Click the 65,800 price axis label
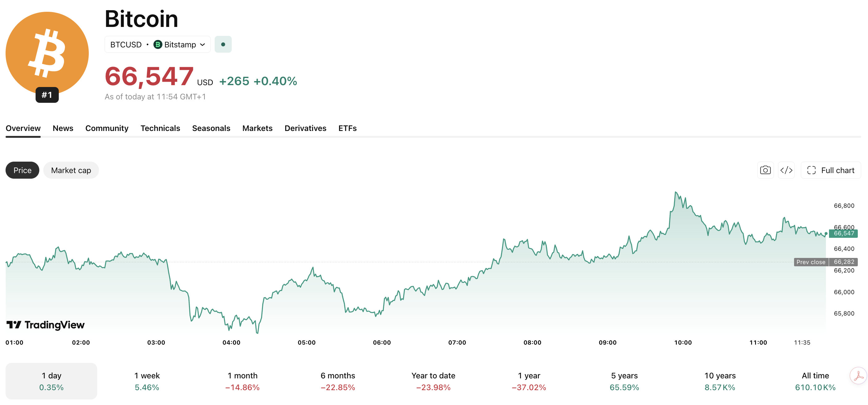This screenshot has height=405, width=868. pyautogui.click(x=844, y=314)
